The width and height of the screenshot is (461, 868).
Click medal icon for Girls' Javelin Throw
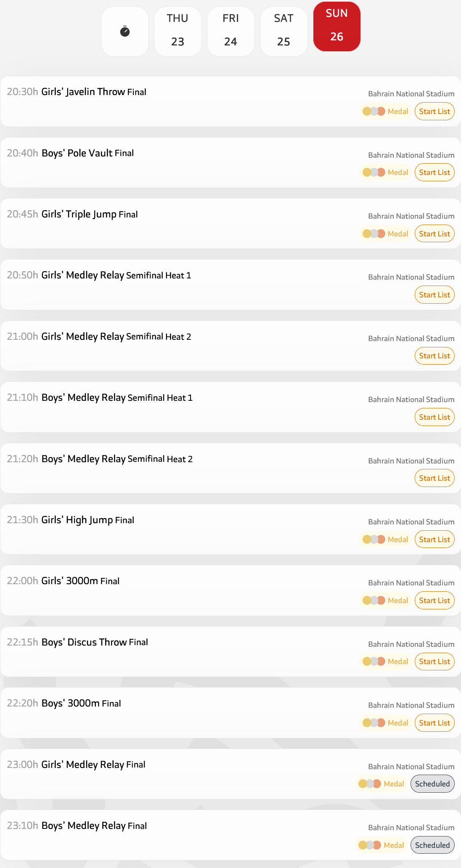[385, 111]
